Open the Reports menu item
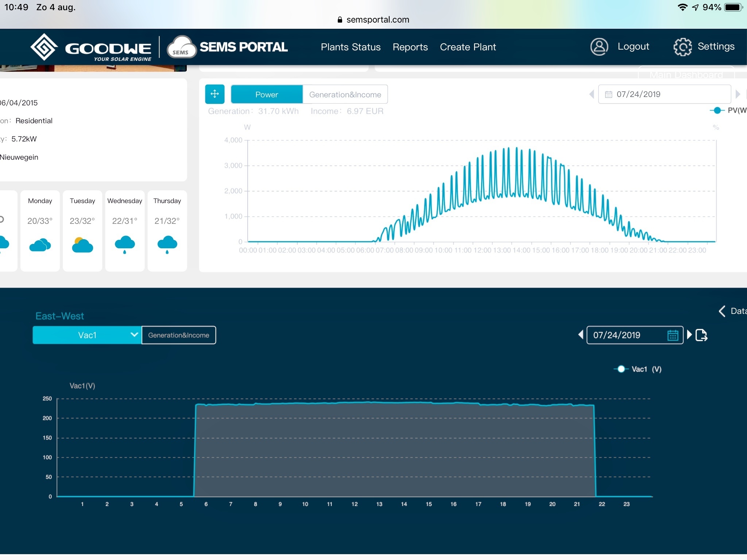This screenshot has height=560, width=747. point(410,47)
